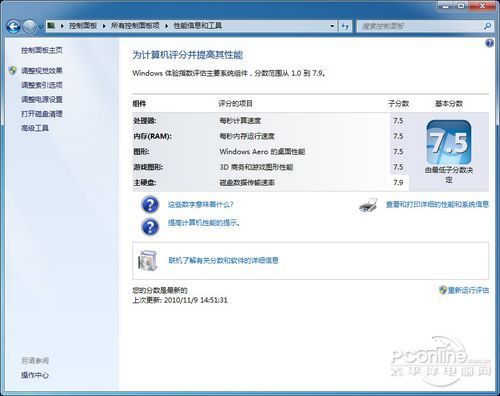Click the 上次更新 2010/11/9 timestamp

click(180, 300)
